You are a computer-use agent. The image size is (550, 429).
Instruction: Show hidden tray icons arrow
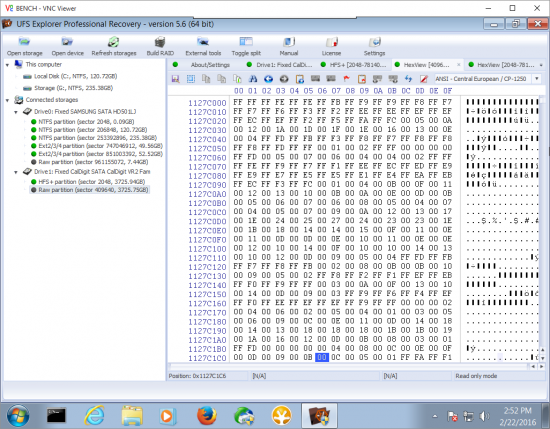[x=435, y=417]
